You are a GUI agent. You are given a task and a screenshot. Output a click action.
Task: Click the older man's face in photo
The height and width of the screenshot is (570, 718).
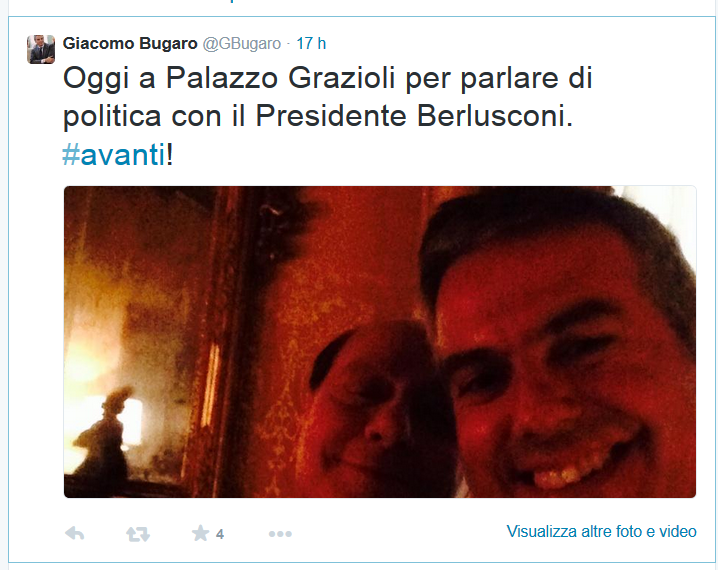point(382,407)
